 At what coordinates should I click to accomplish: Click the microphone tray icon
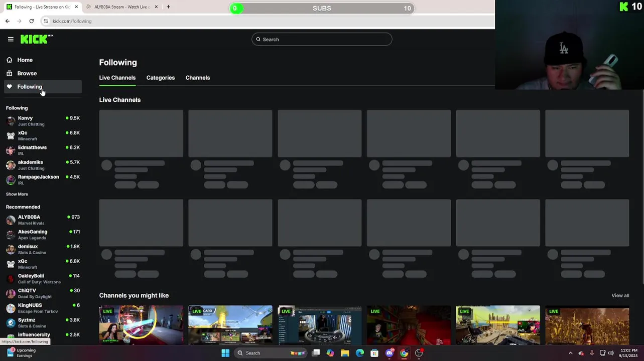tap(592, 353)
